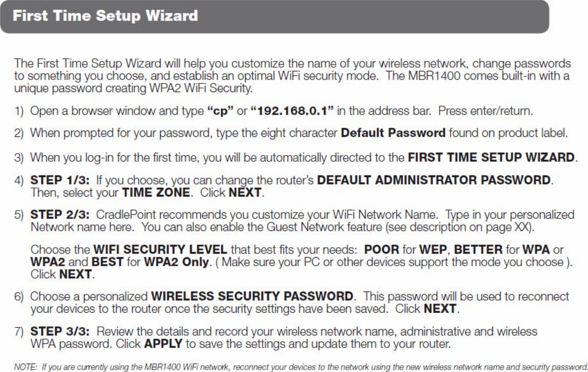This screenshot has width=588, height=372.
Task: Click DEFAULT ADMINISTRATOR PASSWORD text
Action: coord(434,180)
